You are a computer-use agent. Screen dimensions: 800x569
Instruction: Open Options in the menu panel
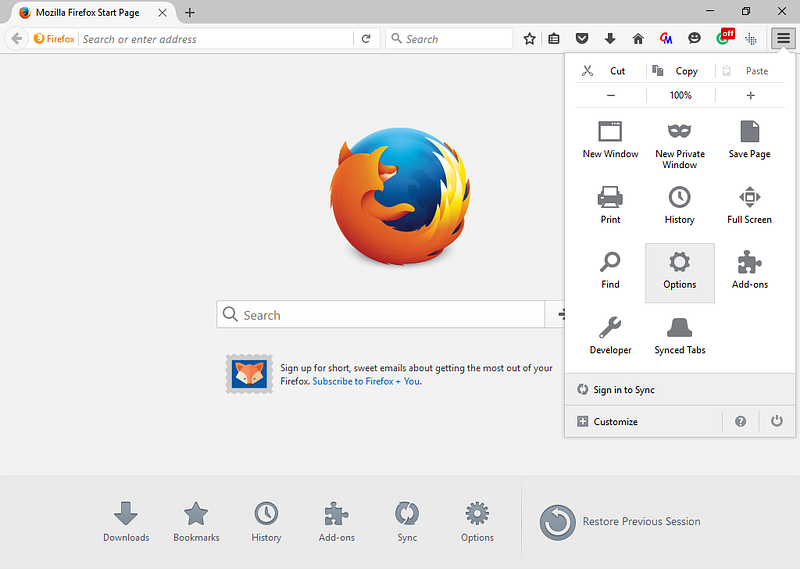coord(680,273)
